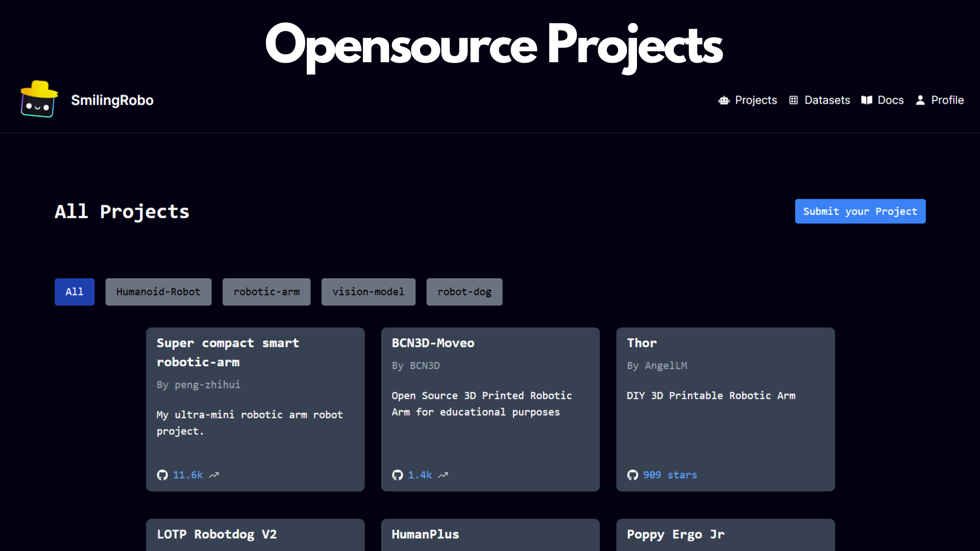The image size is (980, 551).
Task: Click trending arrow next to 11.6k
Action: coord(214,475)
